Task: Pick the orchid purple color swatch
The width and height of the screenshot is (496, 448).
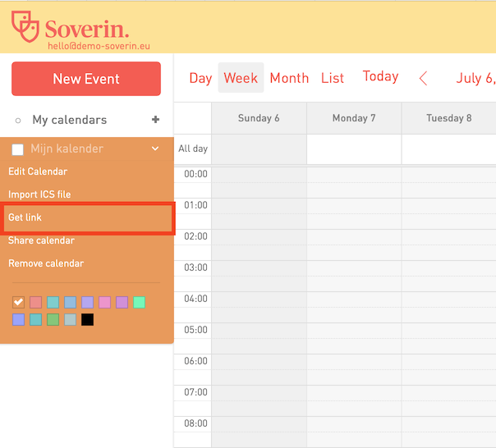Action: (x=122, y=302)
